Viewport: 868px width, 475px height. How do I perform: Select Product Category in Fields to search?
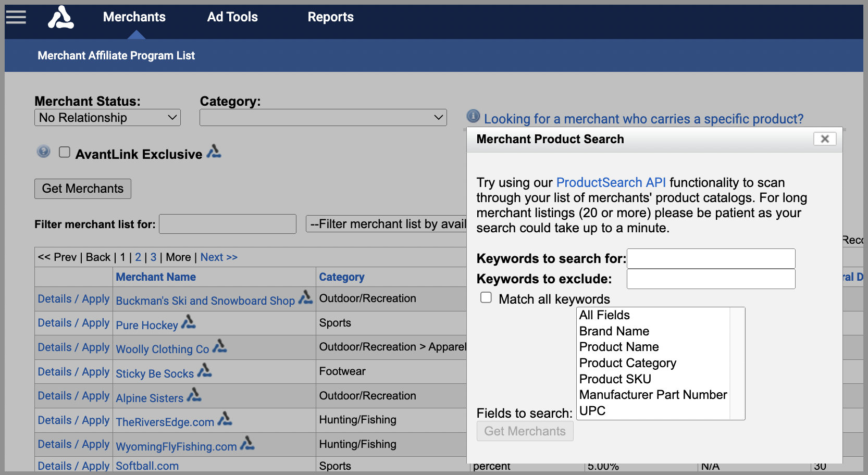654,363
